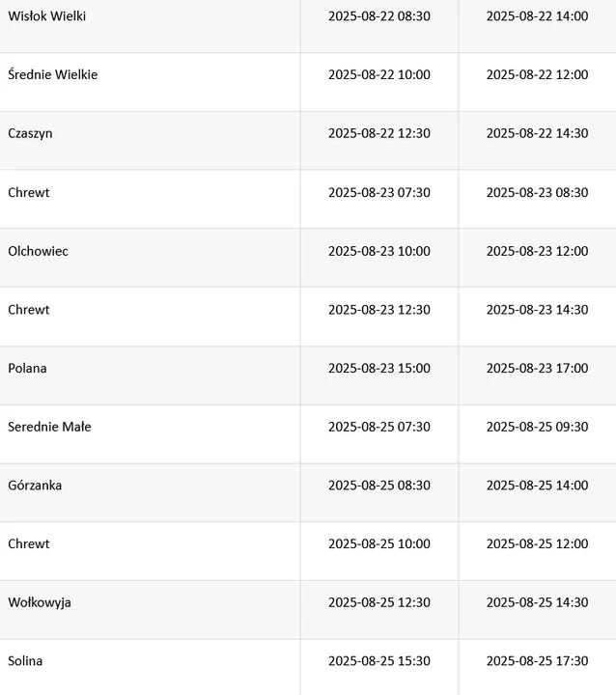Click the Chrewt row starting 2025-08-25 10:00
Viewport: 616px width, 695px height.
(308, 551)
